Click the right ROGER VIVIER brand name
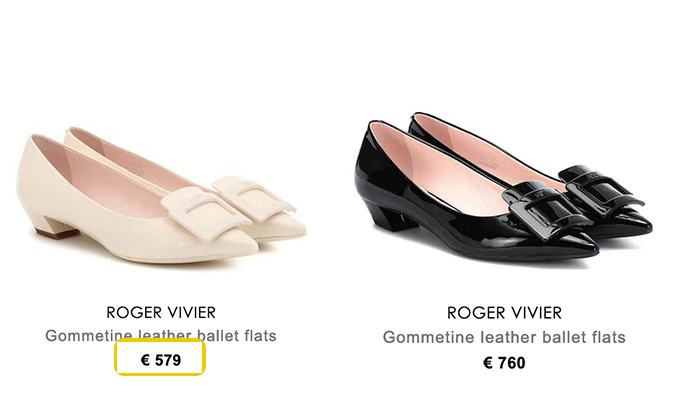700x400 pixels. pos(504,313)
